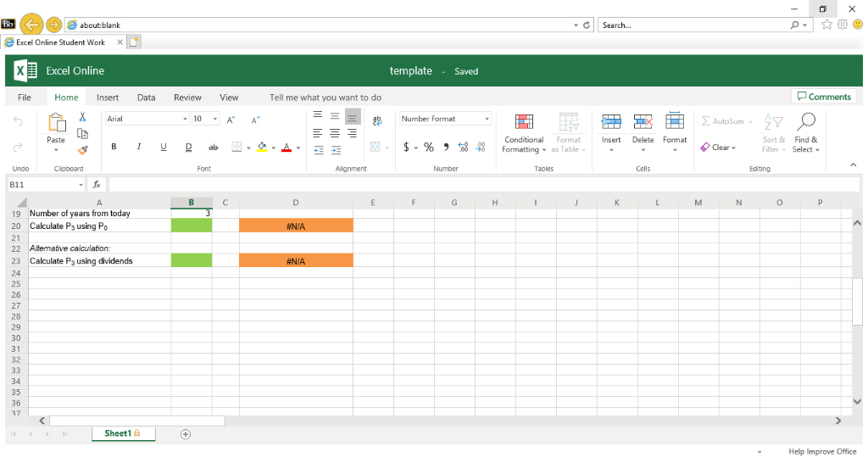Toggle Strikethrough formatting
This screenshot has width=868, height=463.
(x=213, y=147)
